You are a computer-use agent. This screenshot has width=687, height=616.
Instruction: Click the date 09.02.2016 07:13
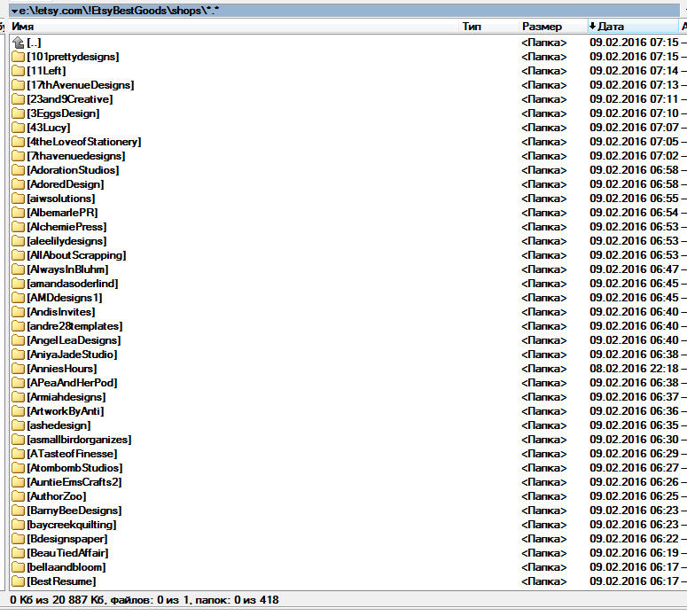click(x=634, y=85)
